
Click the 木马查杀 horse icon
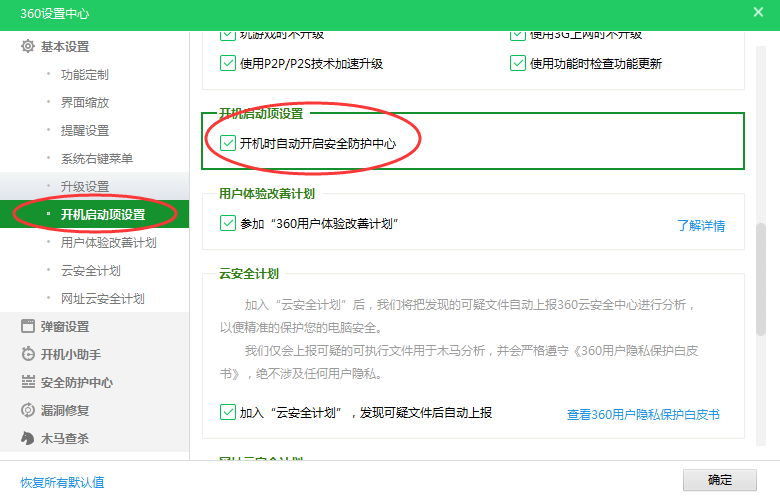(x=28, y=438)
